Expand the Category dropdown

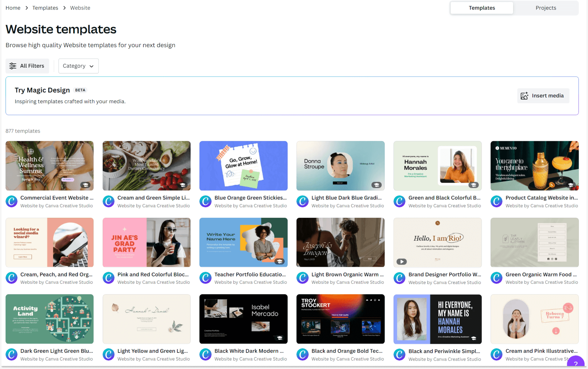78,66
